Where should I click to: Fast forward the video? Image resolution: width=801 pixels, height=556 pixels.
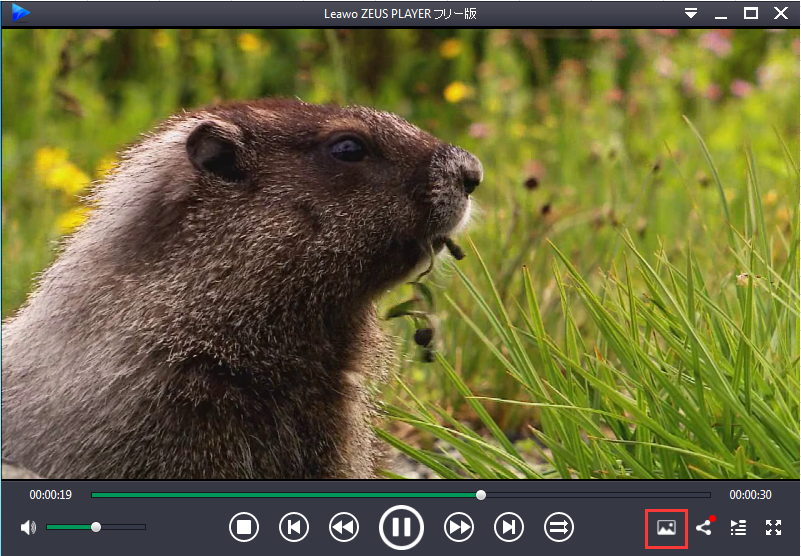(x=459, y=527)
